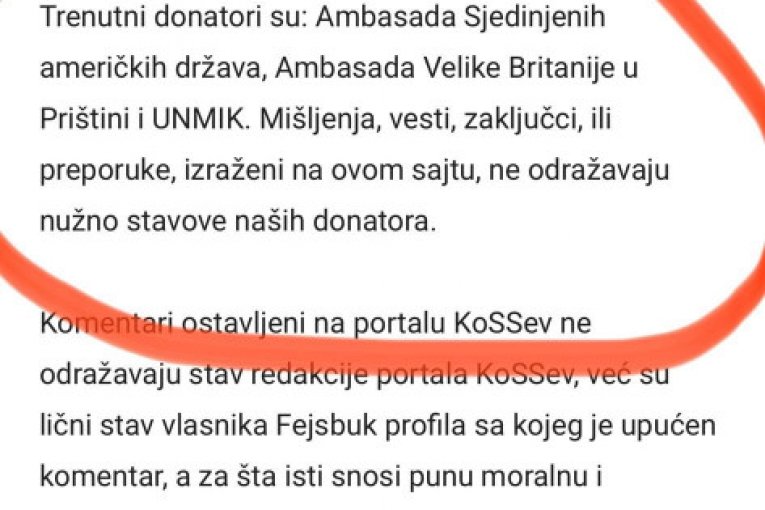Select the word "UNMIK"
Screen dimensions: 765x510
click(x=200, y=119)
